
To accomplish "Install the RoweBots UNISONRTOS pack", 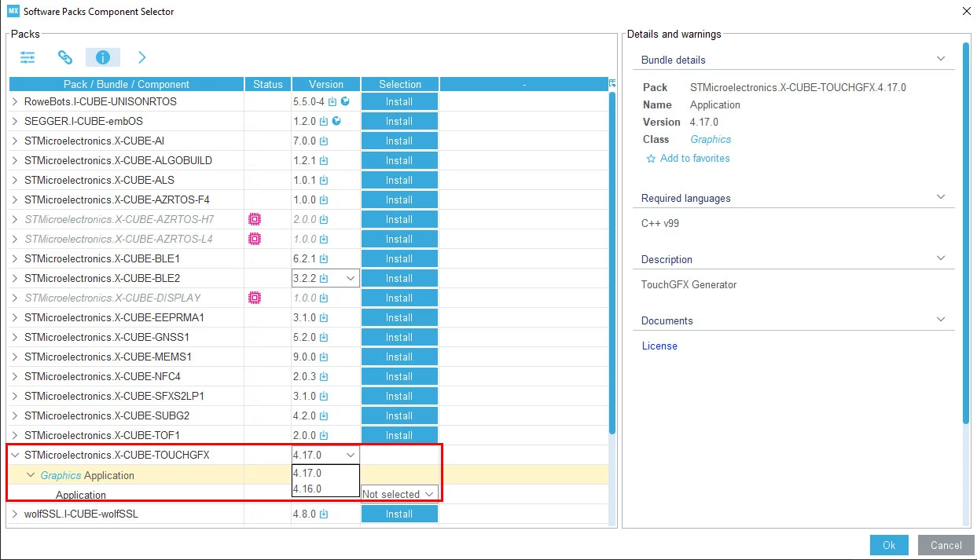I will click(x=399, y=101).
